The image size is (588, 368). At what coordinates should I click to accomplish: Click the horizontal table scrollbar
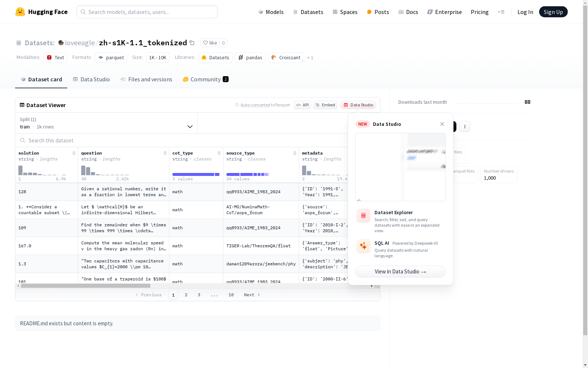coord(86,286)
